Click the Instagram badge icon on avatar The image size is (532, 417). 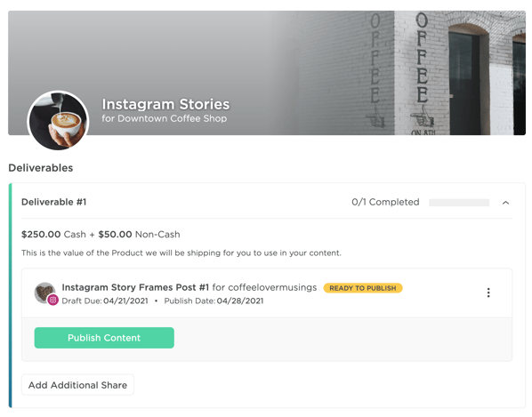click(x=52, y=300)
